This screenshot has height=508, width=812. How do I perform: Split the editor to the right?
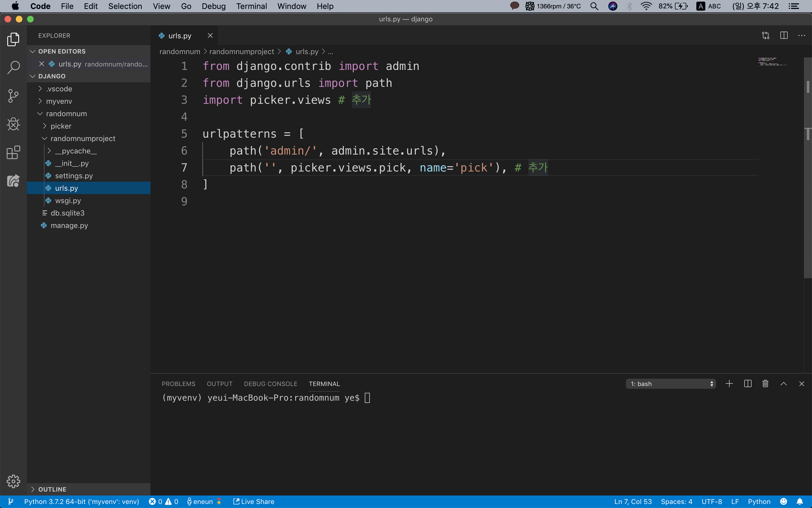click(x=784, y=36)
